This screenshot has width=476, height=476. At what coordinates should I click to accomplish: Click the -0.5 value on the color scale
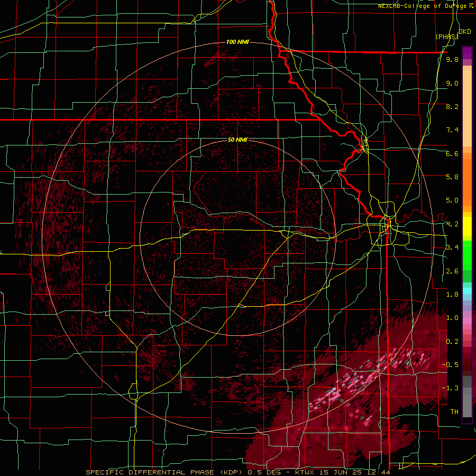click(450, 365)
